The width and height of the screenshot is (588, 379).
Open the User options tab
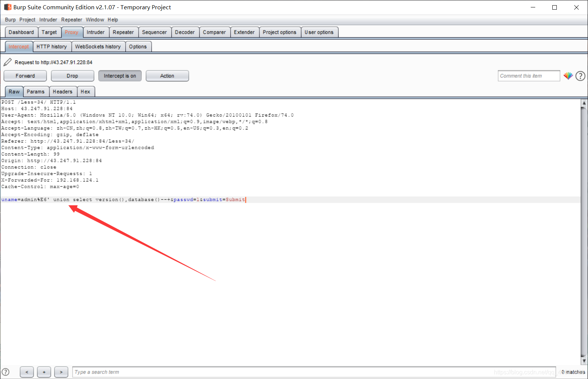point(319,32)
